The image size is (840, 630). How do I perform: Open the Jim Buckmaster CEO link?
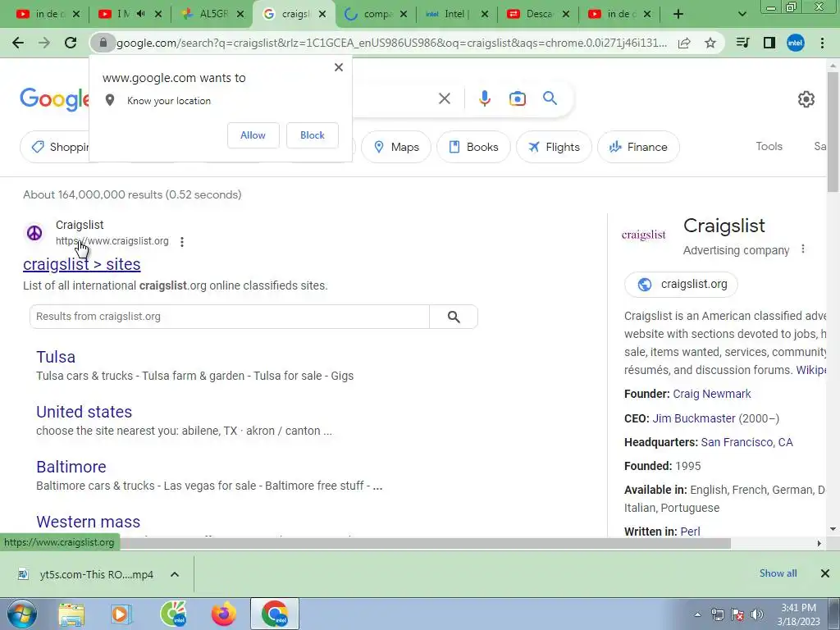tap(694, 418)
